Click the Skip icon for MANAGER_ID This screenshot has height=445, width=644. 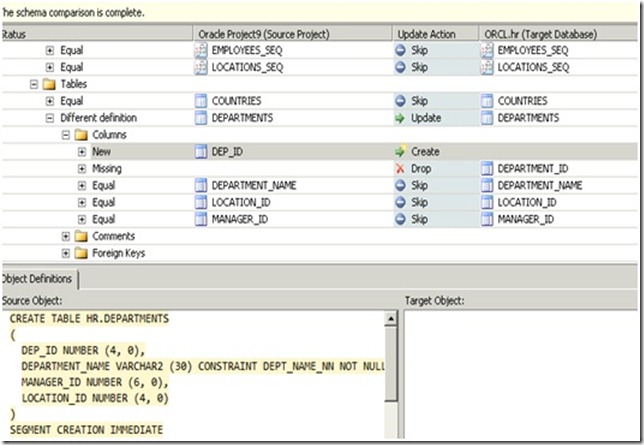400,219
